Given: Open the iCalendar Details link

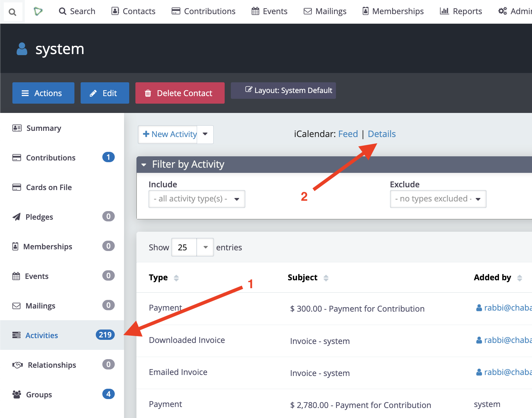Looking at the screenshot, I should (x=381, y=134).
